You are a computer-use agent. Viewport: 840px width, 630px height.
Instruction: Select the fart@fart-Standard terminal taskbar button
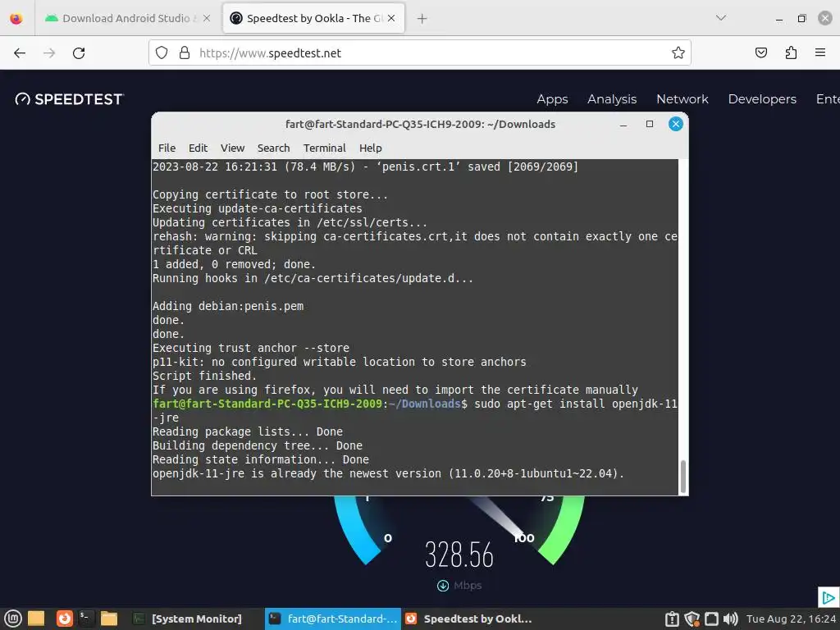tap(333, 619)
